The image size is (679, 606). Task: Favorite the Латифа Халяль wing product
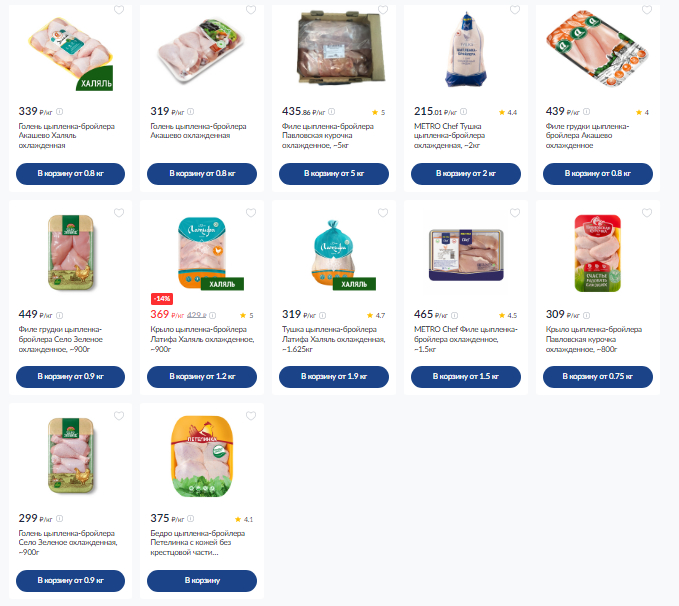(251, 213)
